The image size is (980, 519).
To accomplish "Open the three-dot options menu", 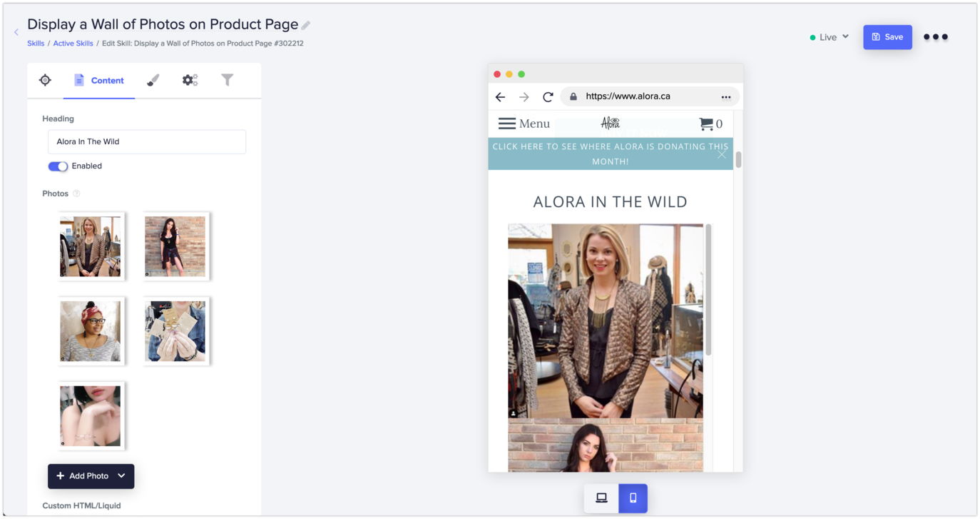I will tap(936, 36).
